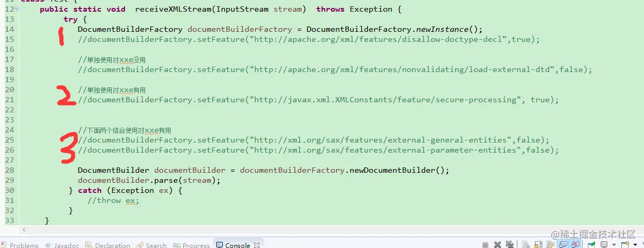
Task: Click the Remove Launch single X icon
Action: pos(497,245)
